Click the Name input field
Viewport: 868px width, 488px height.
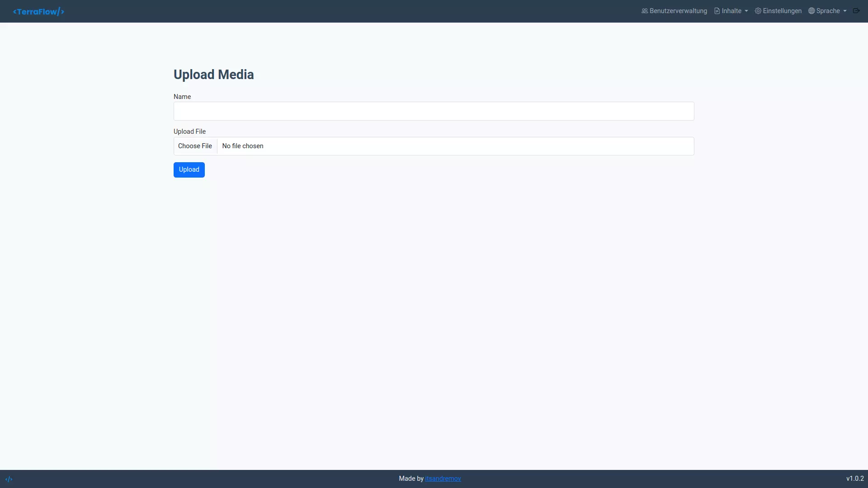pos(434,111)
